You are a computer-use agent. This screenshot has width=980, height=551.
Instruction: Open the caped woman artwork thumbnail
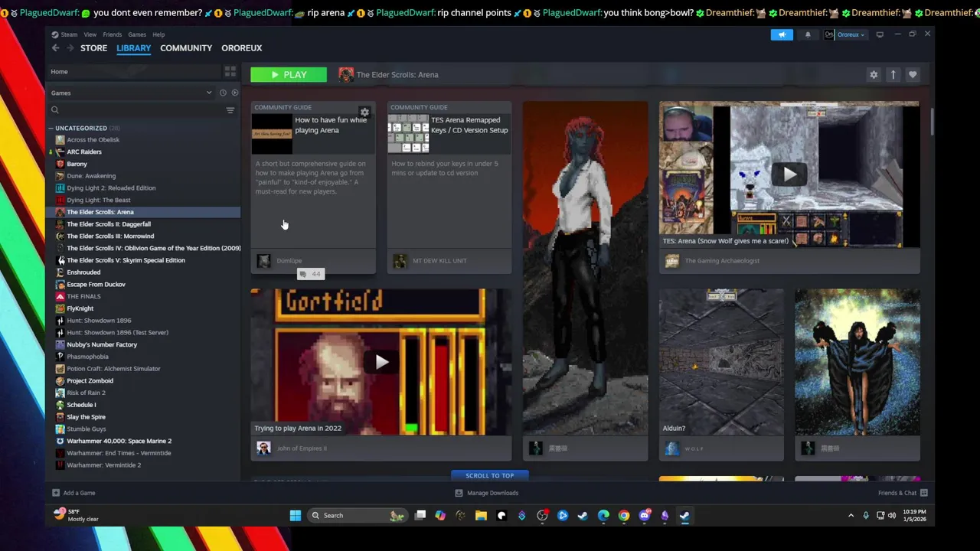click(857, 362)
